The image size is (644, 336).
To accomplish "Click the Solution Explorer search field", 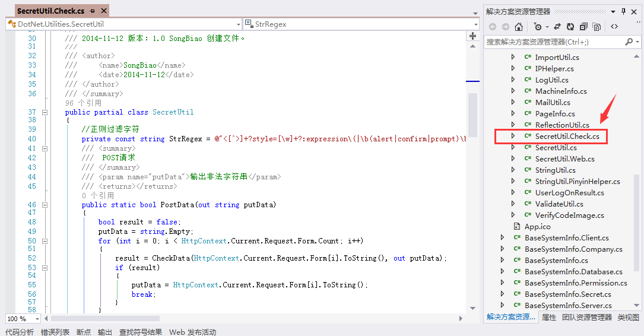I will click(552, 42).
